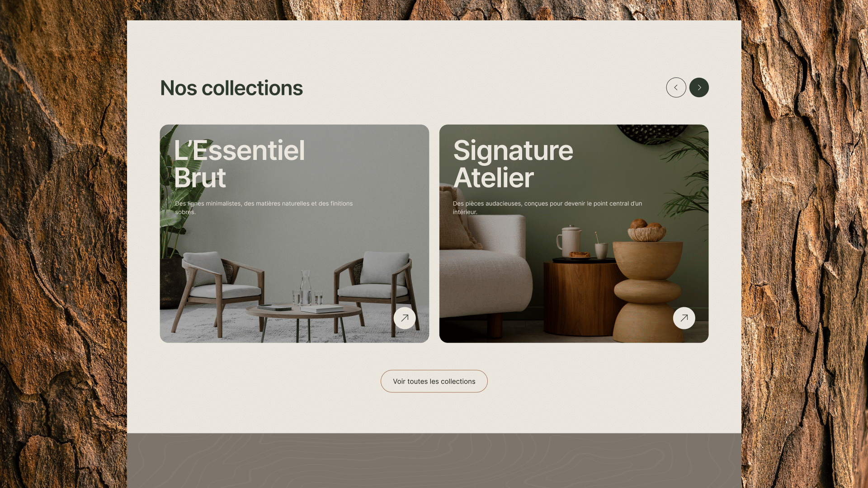
Task: Click the Nos collections heading
Action: pyautogui.click(x=231, y=88)
